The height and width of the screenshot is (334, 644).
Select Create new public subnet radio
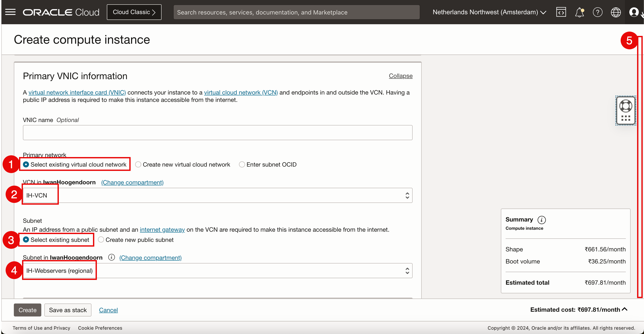[101, 240]
